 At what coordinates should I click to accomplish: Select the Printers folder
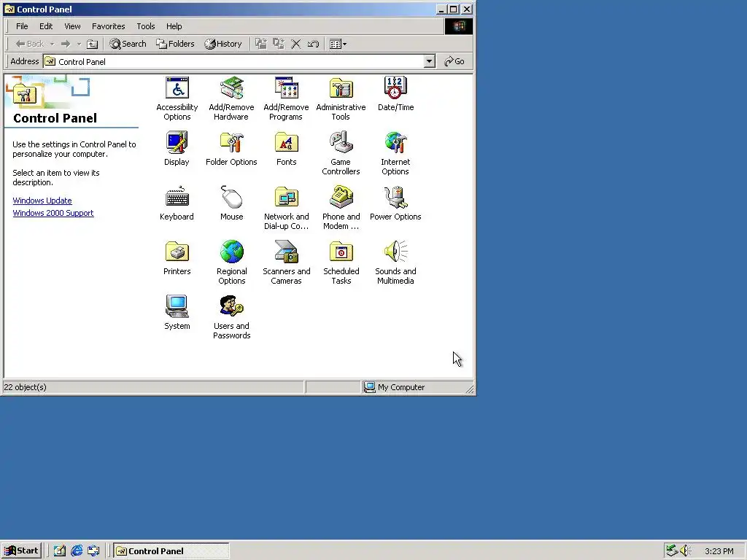[177, 258]
